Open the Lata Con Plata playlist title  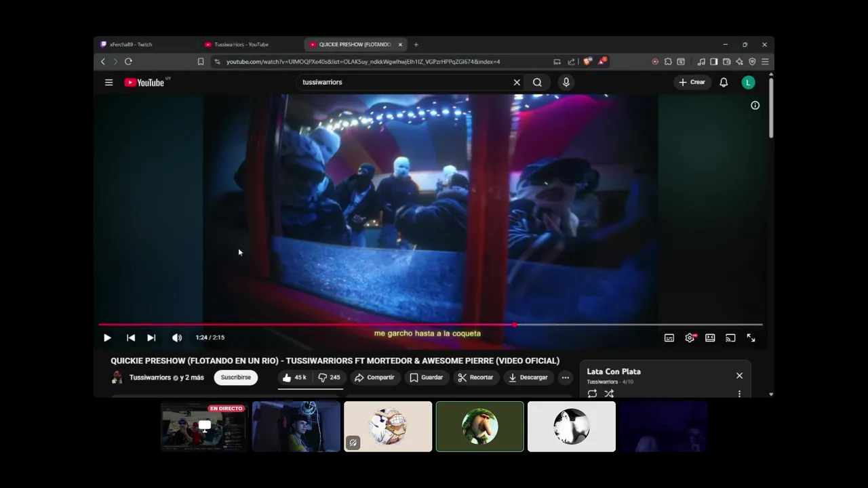614,371
